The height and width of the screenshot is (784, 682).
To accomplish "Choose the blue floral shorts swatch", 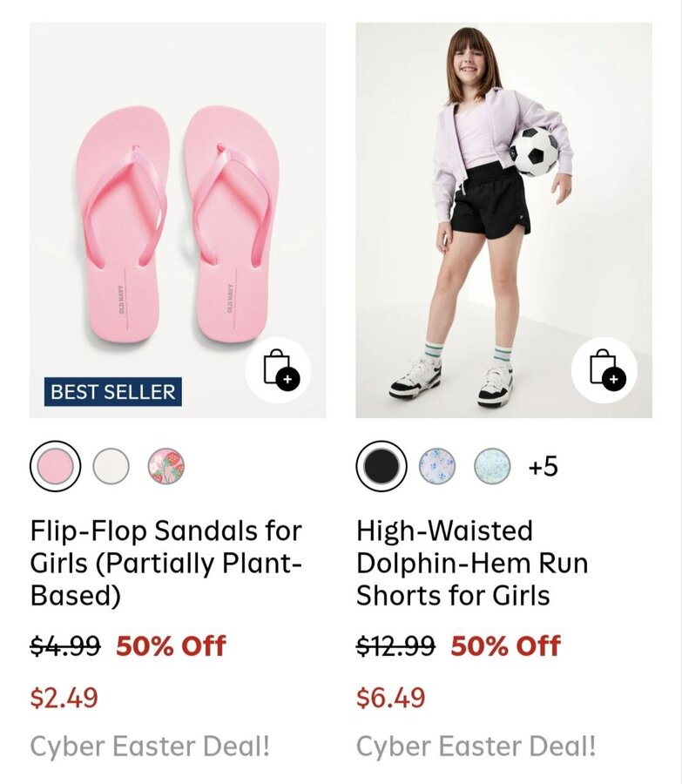I will click(x=436, y=467).
